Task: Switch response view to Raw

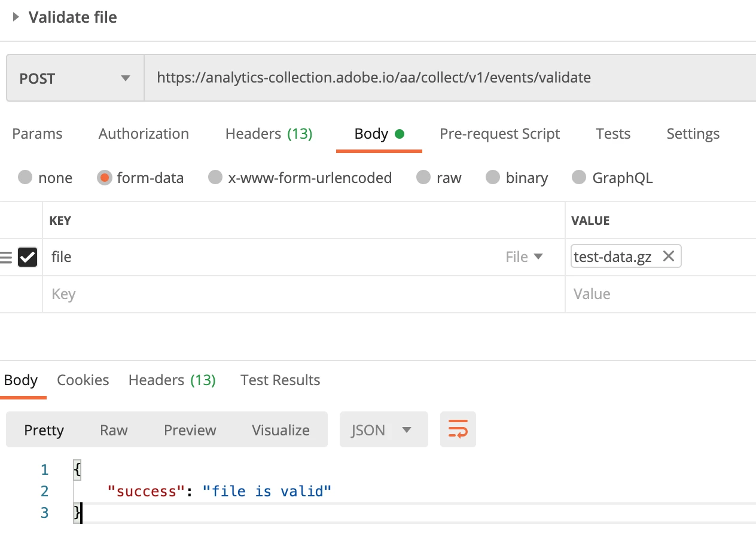Action: [114, 430]
